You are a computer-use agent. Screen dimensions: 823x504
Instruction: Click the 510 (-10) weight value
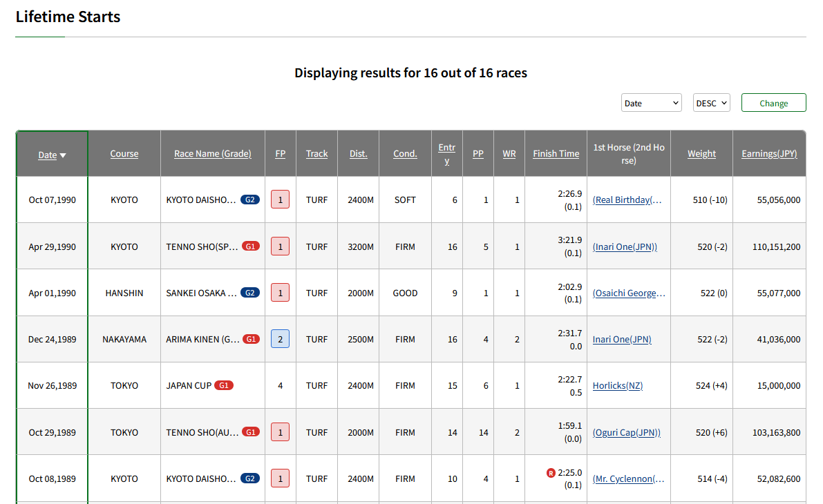(x=710, y=200)
